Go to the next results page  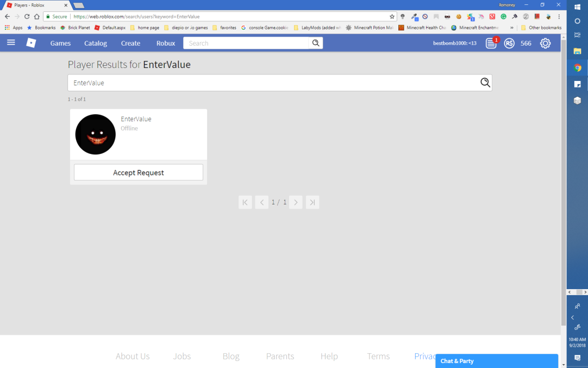coord(296,203)
